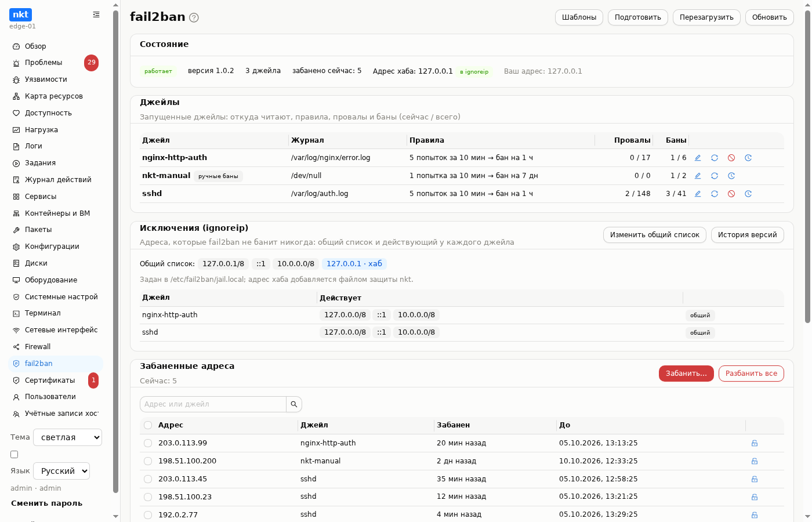The image size is (812, 522).
Task: Collapse the sidebar with the menu toggle icon
Action: coord(96,14)
